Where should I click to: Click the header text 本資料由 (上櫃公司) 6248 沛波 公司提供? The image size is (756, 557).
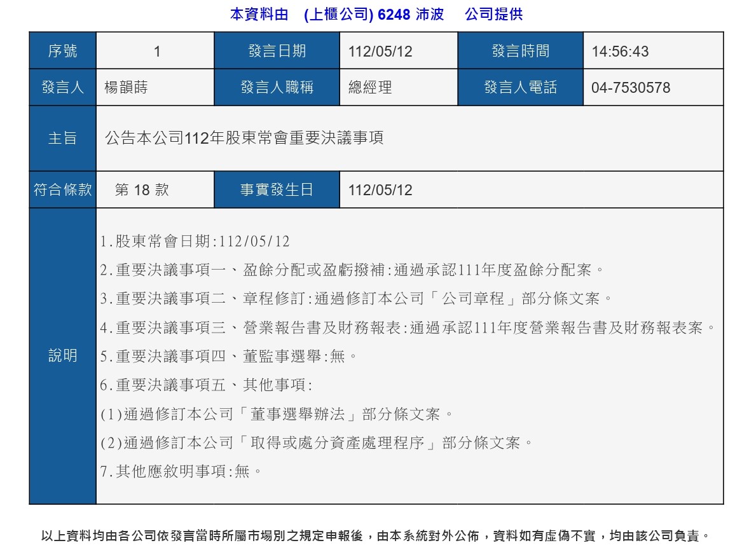[376, 15]
